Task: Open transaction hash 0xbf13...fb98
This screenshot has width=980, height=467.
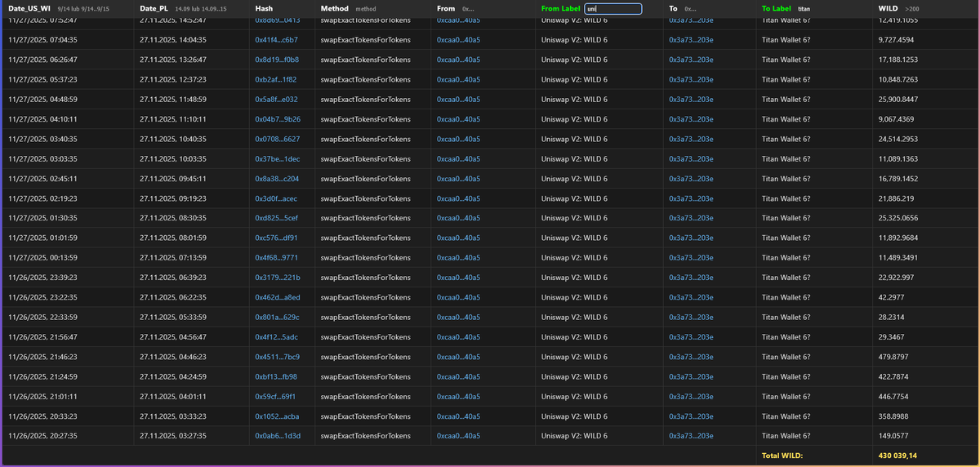Action: pyautogui.click(x=276, y=376)
